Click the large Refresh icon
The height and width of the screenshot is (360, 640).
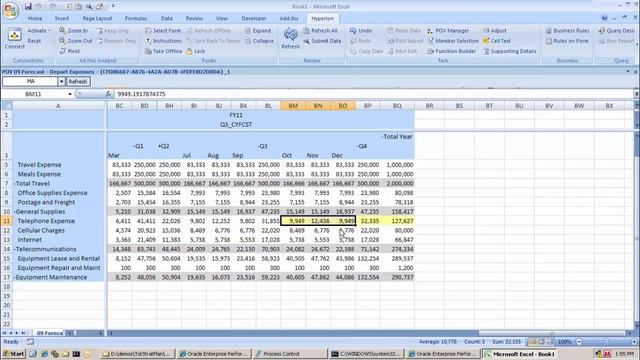pyautogui.click(x=291, y=35)
